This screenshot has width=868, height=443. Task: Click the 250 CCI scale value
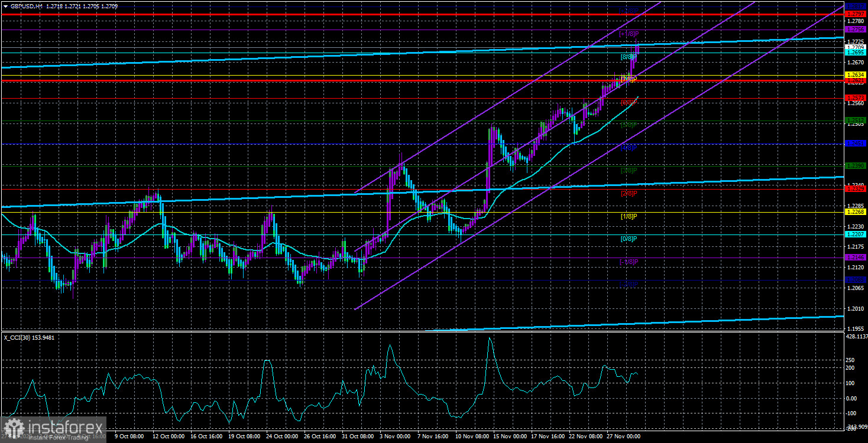pos(851,359)
